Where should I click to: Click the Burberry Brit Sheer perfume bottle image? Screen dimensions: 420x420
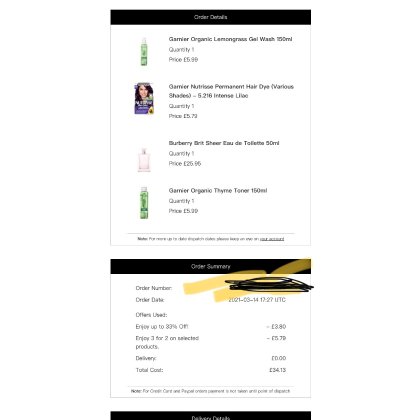pos(144,160)
